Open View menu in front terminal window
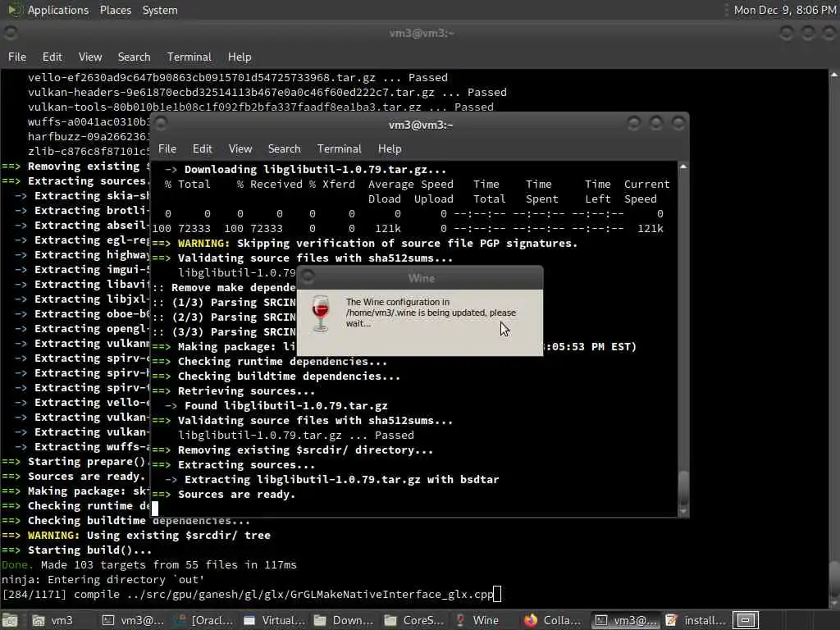Viewport: 840px width, 630px height. point(240,149)
